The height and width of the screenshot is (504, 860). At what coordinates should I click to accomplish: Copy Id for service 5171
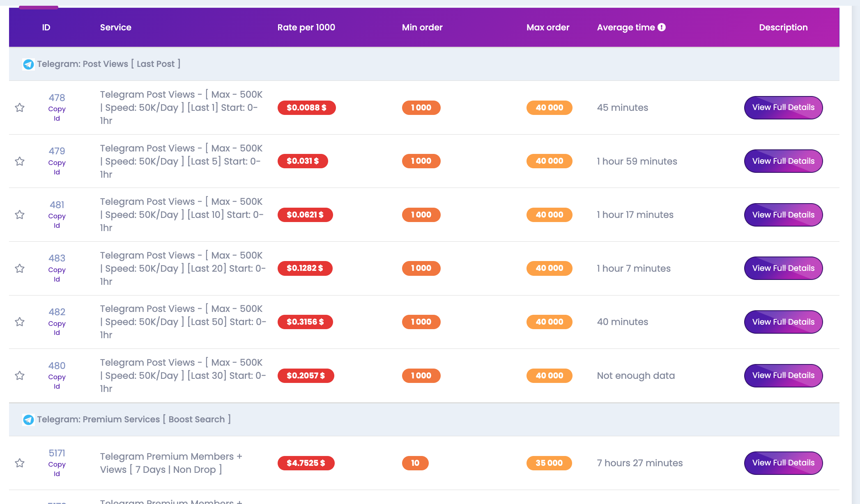57,469
